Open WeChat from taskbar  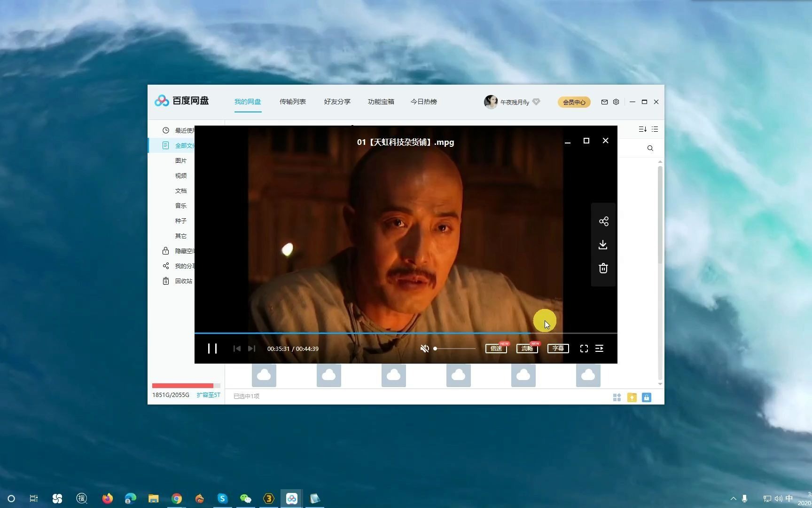(245, 499)
